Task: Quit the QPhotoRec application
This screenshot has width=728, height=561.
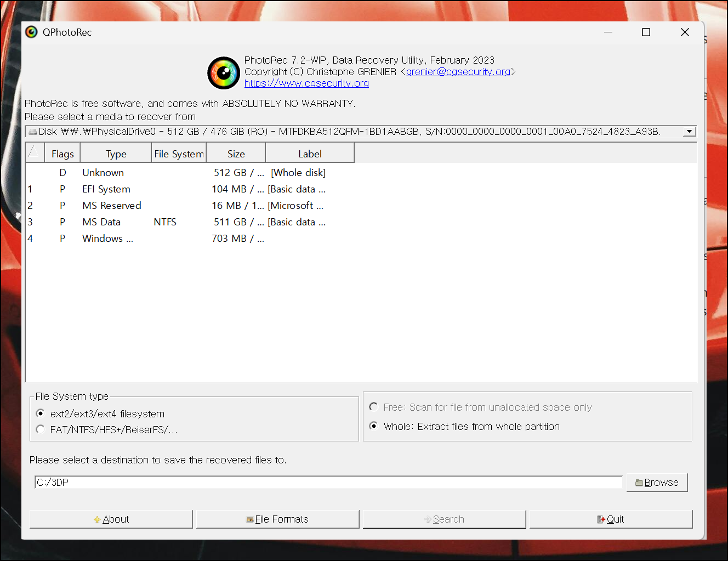Action: point(611,519)
